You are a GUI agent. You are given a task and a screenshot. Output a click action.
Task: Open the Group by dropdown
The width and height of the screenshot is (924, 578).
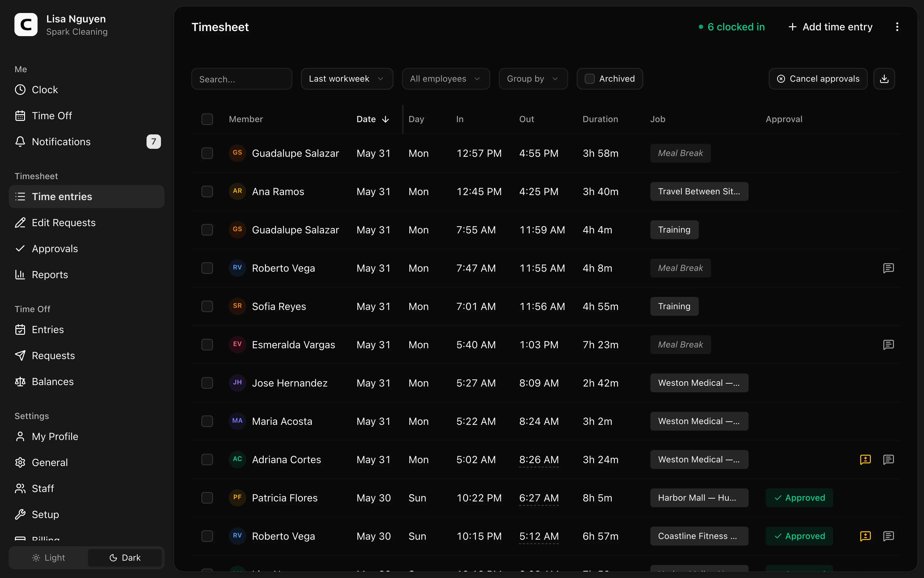click(533, 79)
